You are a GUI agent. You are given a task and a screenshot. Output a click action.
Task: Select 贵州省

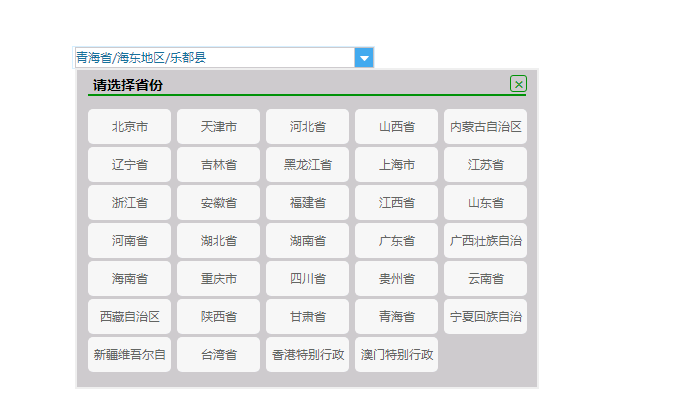396,279
